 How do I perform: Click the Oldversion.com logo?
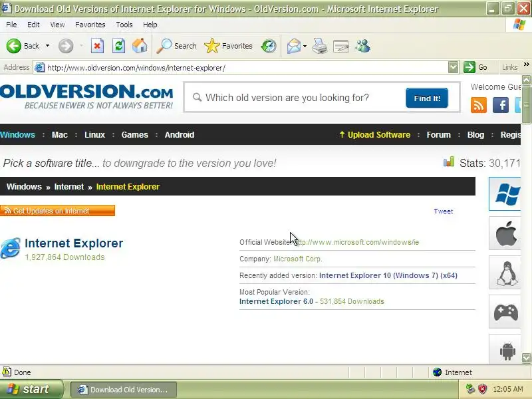click(86, 96)
